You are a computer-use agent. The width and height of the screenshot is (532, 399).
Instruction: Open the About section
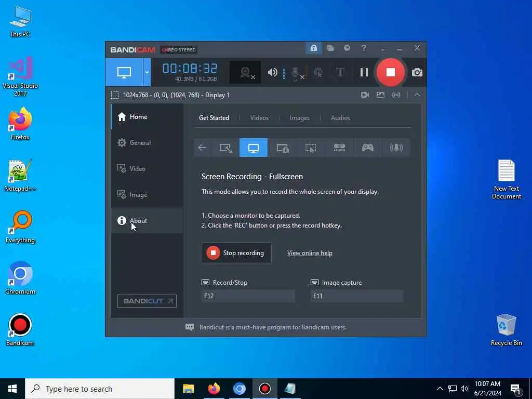tap(147, 220)
